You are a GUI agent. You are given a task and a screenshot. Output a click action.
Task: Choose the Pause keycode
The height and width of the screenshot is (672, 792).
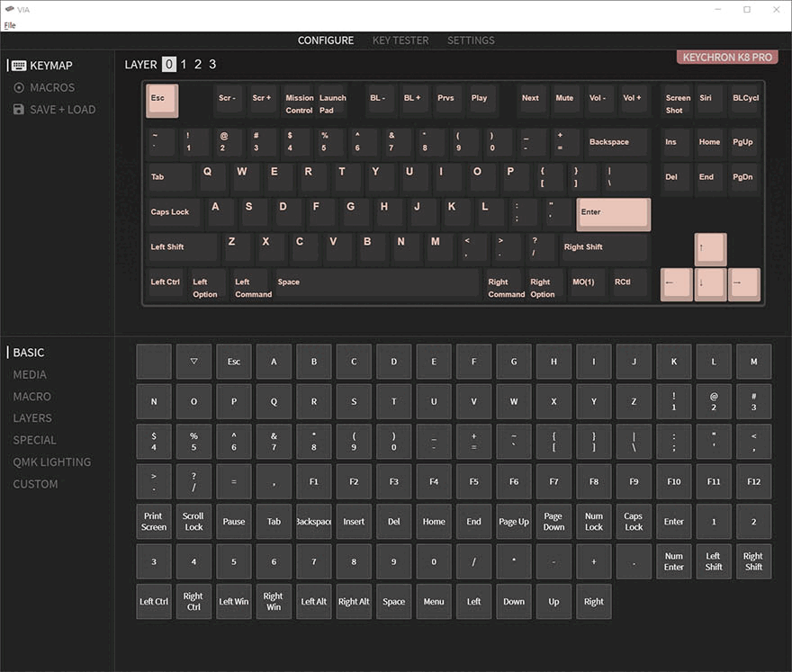pos(234,522)
